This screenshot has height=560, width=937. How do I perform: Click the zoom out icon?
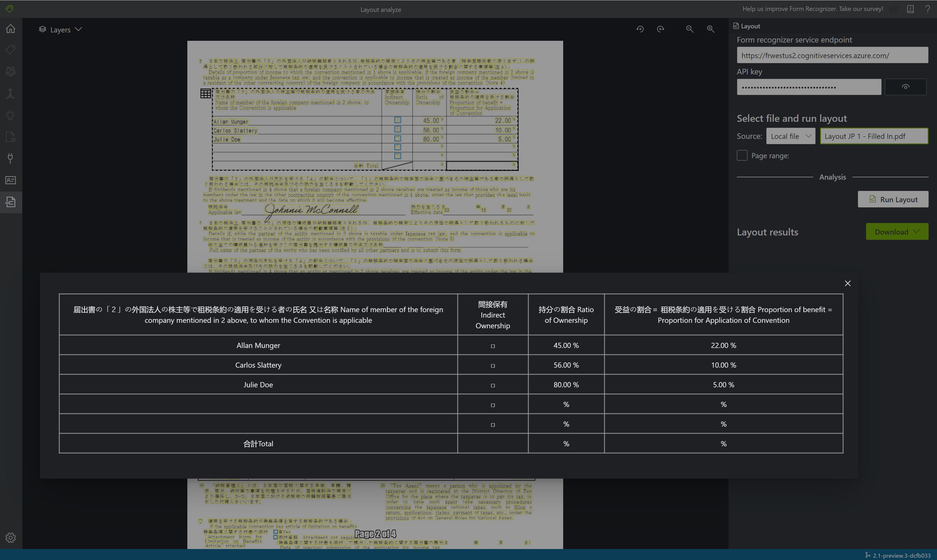click(x=690, y=29)
